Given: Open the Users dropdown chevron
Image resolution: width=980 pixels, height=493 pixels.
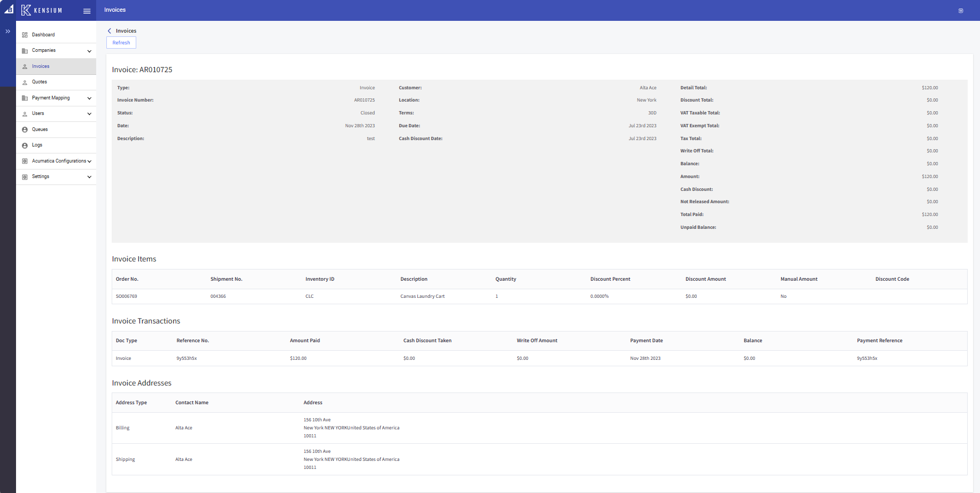Looking at the screenshot, I should [x=89, y=113].
